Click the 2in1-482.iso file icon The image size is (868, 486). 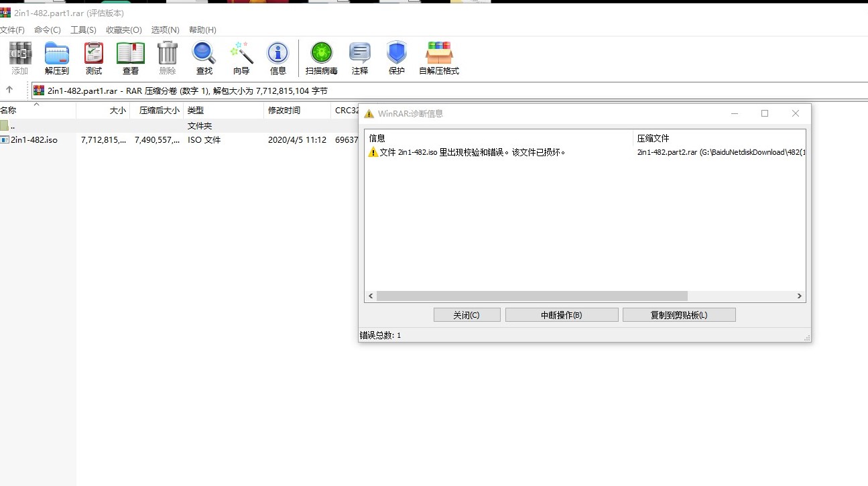[4, 140]
